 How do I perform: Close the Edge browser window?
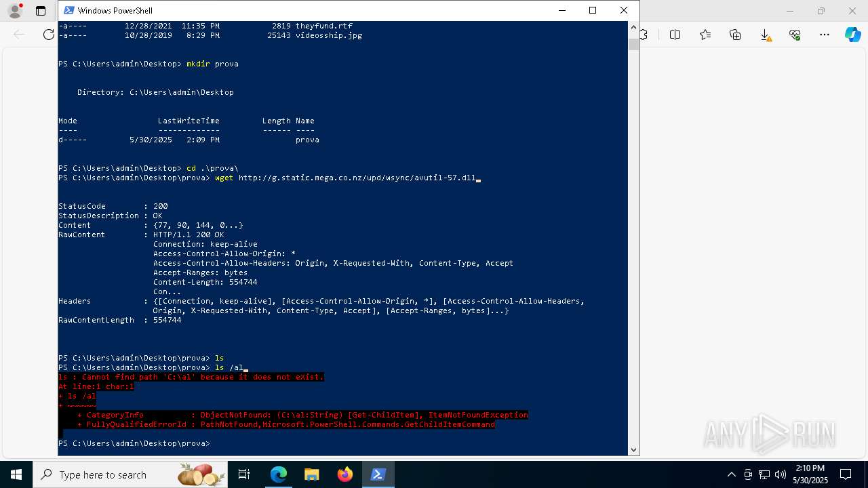point(852,11)
